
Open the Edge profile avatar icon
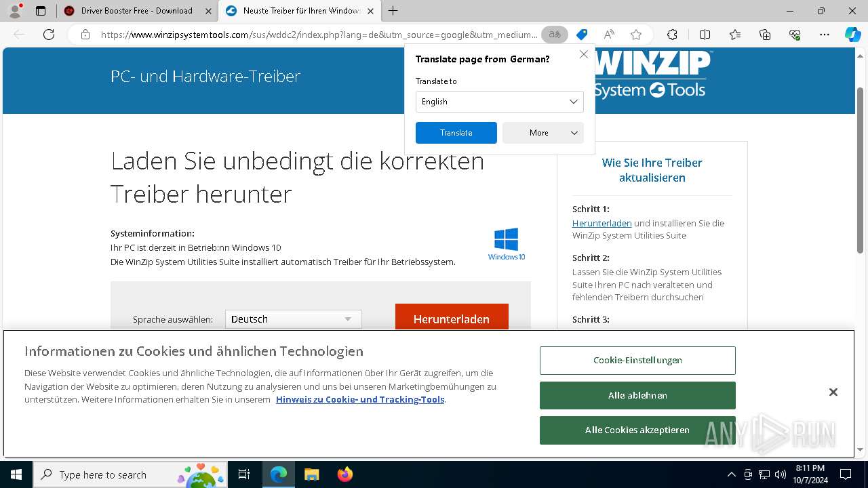(x=15, y=10)
